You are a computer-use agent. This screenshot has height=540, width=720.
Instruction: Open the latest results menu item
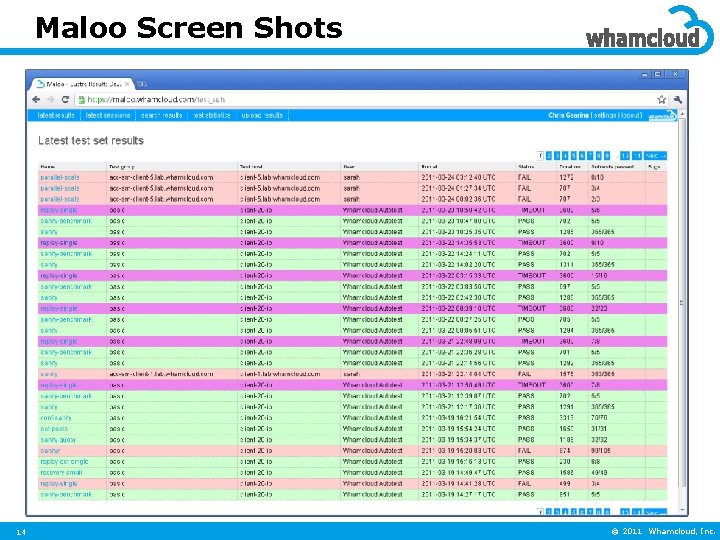click(x=56, y=115)
